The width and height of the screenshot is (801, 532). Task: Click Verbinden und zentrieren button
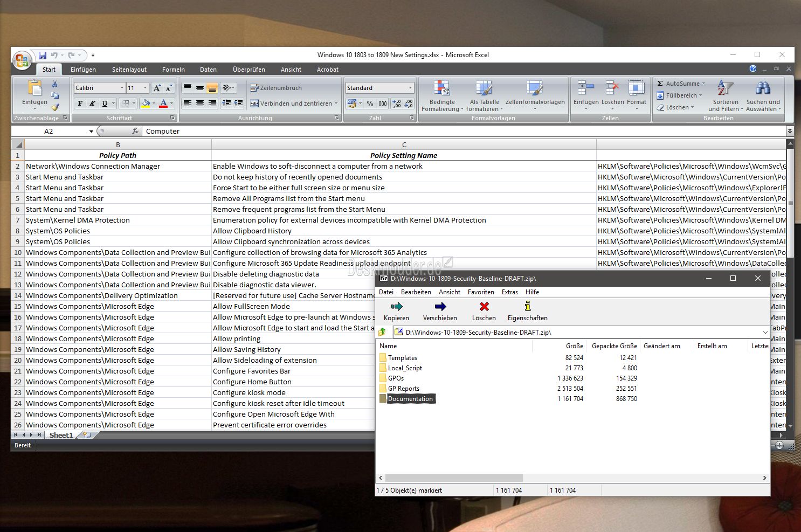tap(294, 103)
